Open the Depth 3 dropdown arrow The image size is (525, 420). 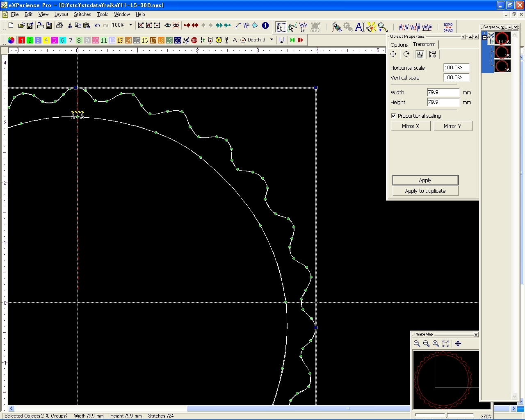(x=272, y=40)
